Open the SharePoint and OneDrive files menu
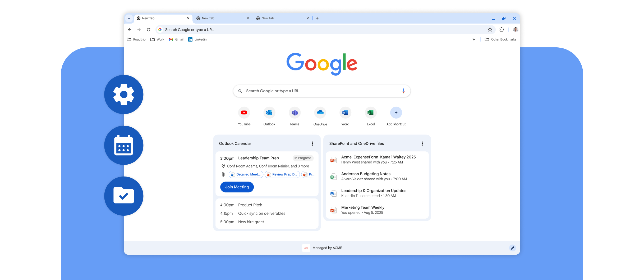The image size is (644, 280). (422, 143)
